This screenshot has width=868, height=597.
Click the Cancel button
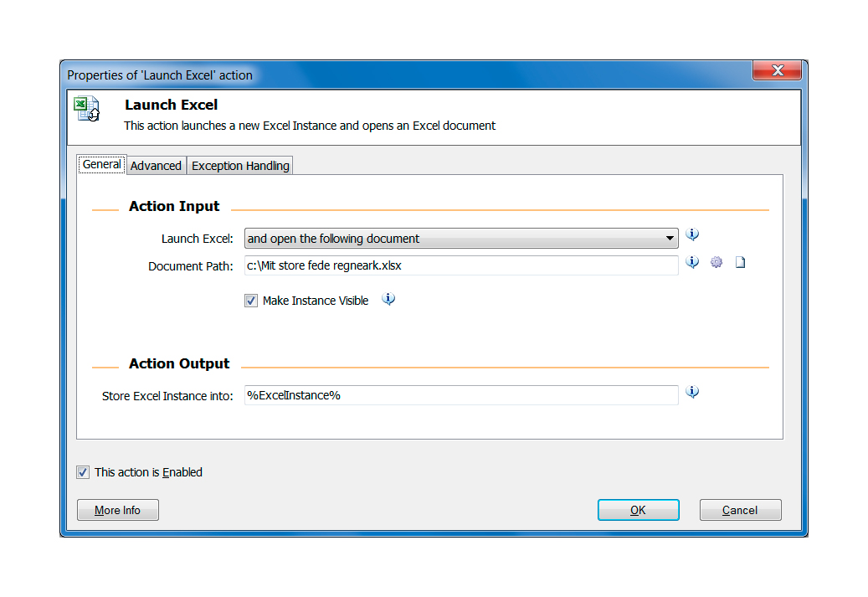click(x=740, y=510)
